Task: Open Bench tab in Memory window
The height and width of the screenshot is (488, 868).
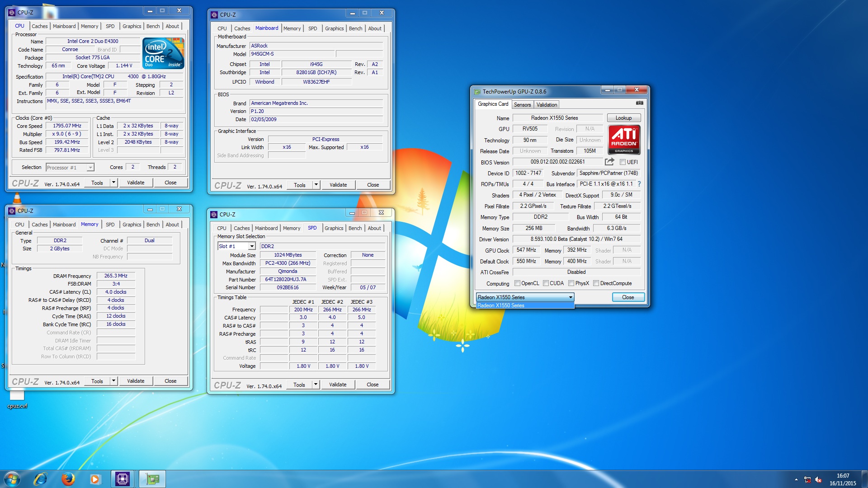Action: [153, 225]
